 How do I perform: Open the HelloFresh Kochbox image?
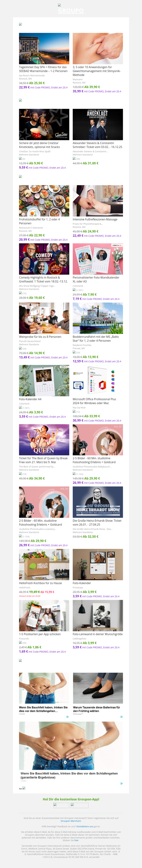click(44, 565)
